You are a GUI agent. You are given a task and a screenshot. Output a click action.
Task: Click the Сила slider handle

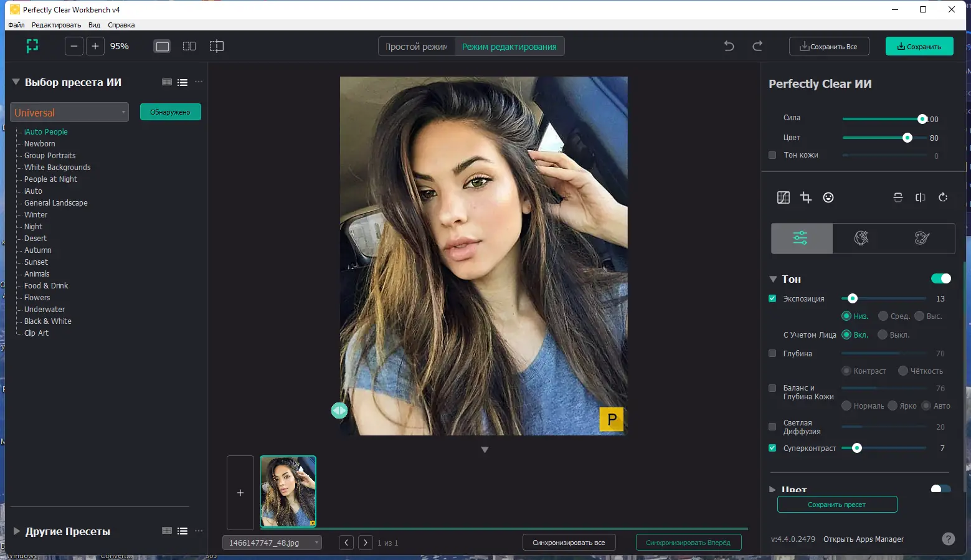922,119
